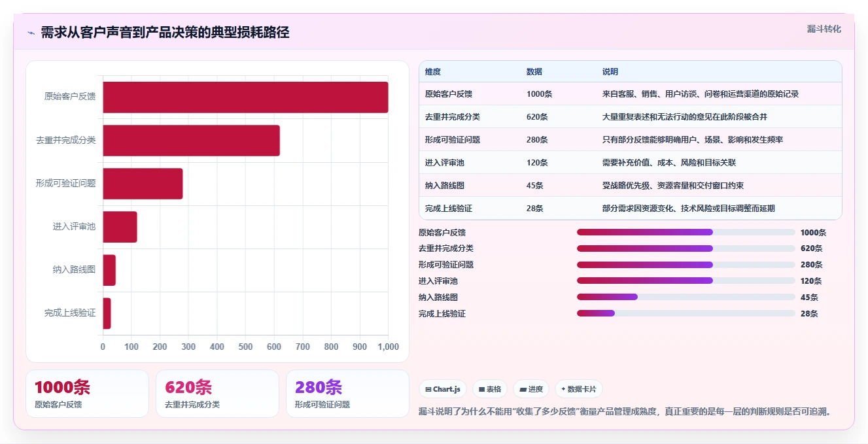Open the 280条 形成可验证问题 data card
This screenshot has width=868, height=444.
347,394
